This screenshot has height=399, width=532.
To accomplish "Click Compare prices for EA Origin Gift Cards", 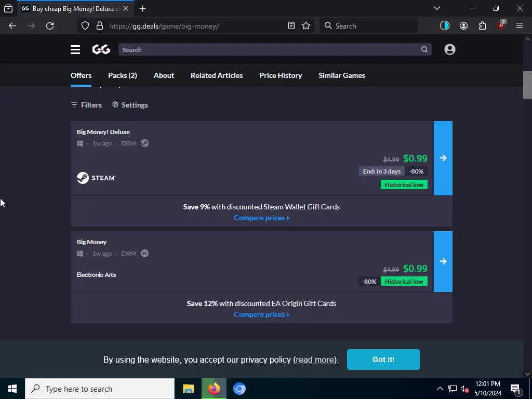I will tap(262, 314).
